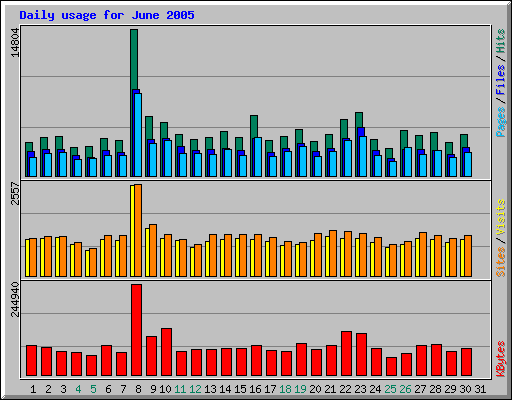The height and width of the screenshot is (400, 512).
Task: Select day 15 on the x-axis
Action: (240, 389)
